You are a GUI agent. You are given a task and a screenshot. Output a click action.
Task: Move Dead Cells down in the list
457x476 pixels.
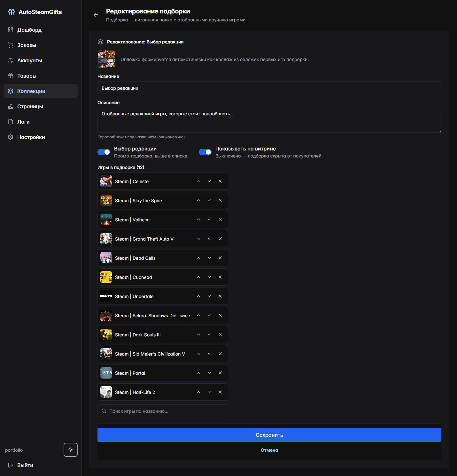pos(209,258)
